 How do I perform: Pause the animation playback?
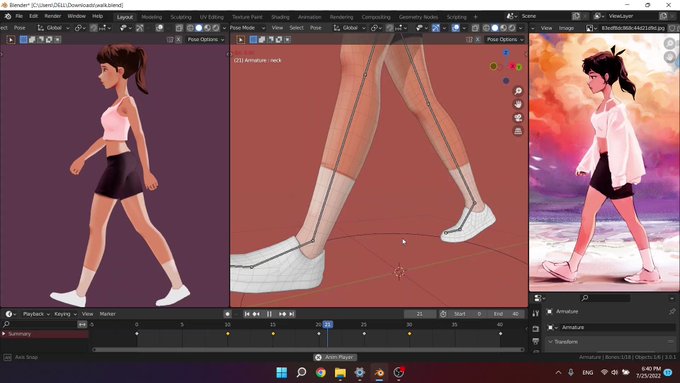[x=269, y=314]
